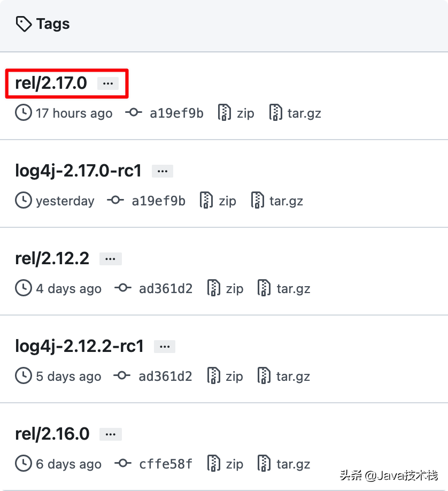Select the commit icon beside a19ef9b
448x491 pixels.
134,113
